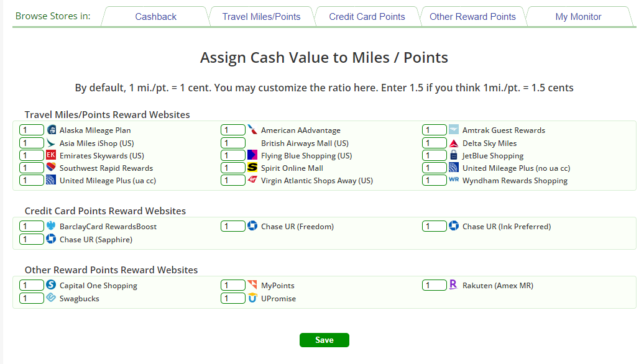Click the Swagbucks logo icon
Viewport: 644px width, 364px height.
(51, 298)
